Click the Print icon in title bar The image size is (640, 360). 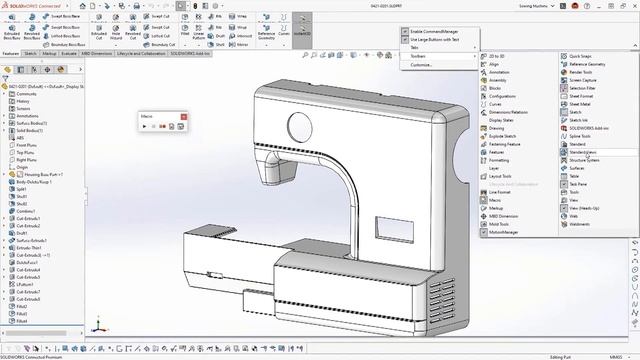[137, 6]
